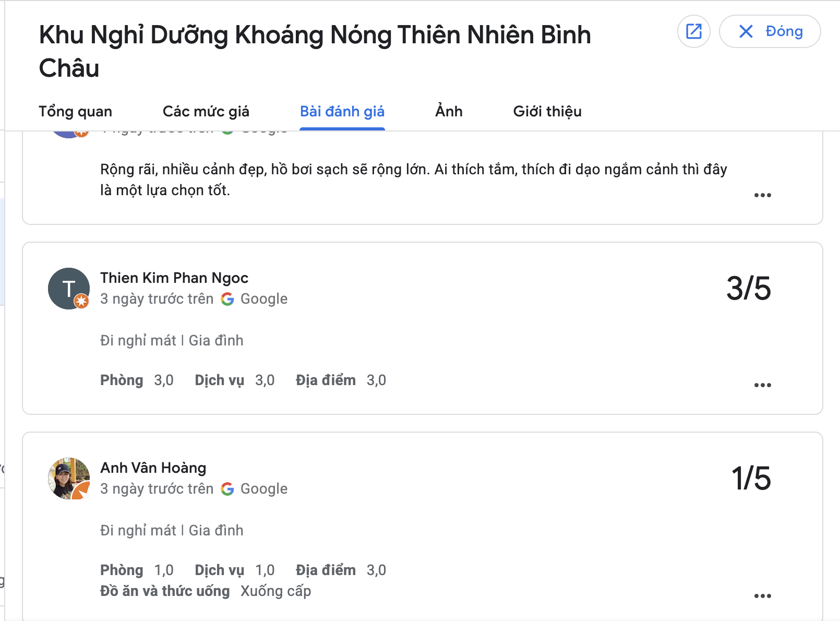
Task: Click the Đóng close button
Action: (x=770, y=31)
